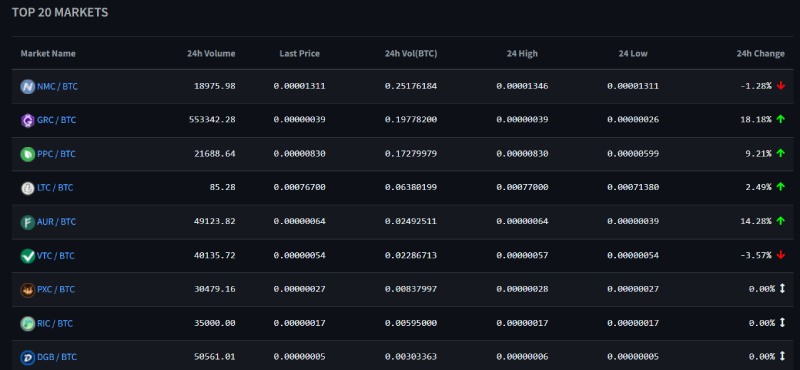The width and height of the screenshot is (800, 370).
Task: Select LTC volume value 85.28
Action: (222, 187)
